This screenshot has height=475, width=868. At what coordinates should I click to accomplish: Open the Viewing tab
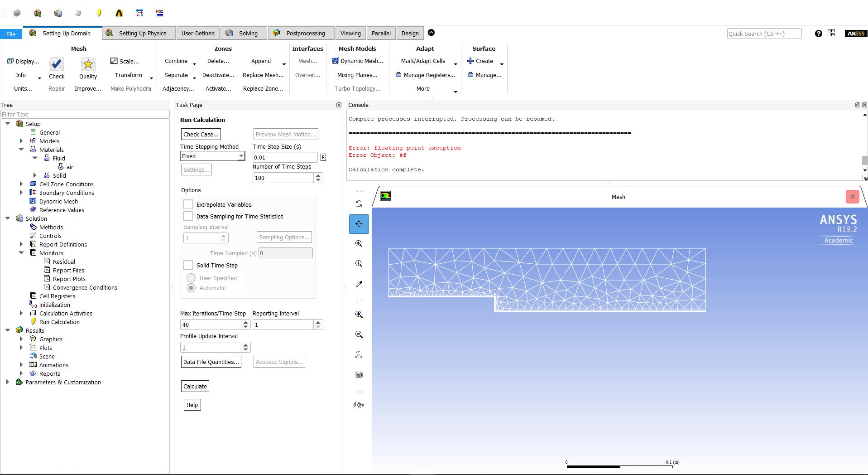tap(350, 33)
